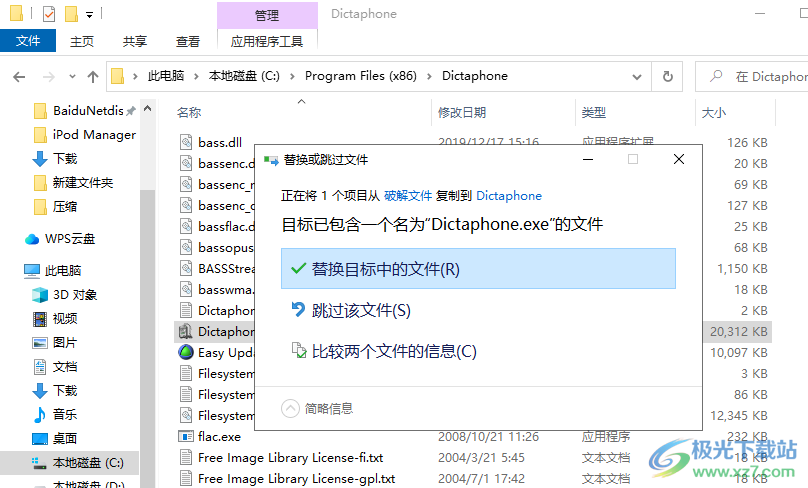The image size is (808, 488).
Task: Select 此电脑 in navigation pane
Action: pyautogui.click(x=53, y=271)
